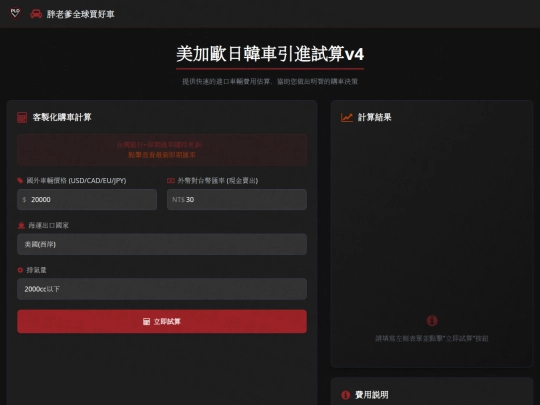This screenshot has height=405, width=540.
Task: Open the 海運出口國家 dropdown showing 美國(西岸)
Action: pos(162,244)
